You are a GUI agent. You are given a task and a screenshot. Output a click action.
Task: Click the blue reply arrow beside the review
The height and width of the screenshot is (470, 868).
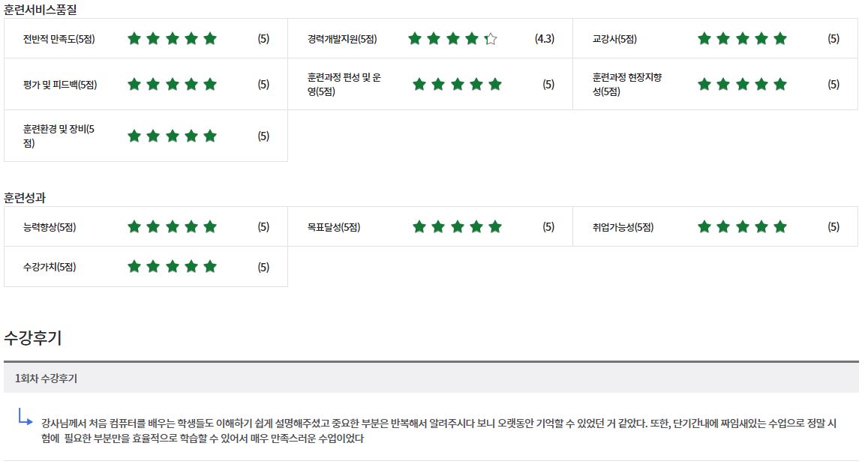point(26,417)
